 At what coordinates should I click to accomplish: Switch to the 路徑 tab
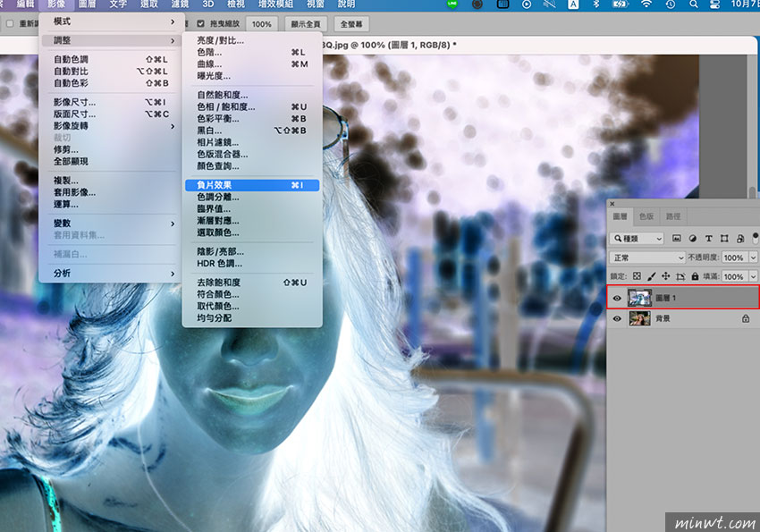(672, 216)
